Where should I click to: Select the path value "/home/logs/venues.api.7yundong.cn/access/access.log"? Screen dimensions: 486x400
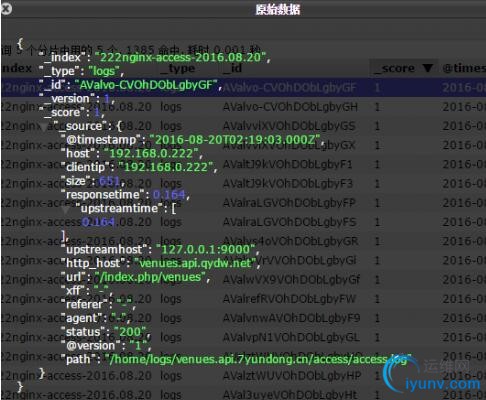point(258,359)
